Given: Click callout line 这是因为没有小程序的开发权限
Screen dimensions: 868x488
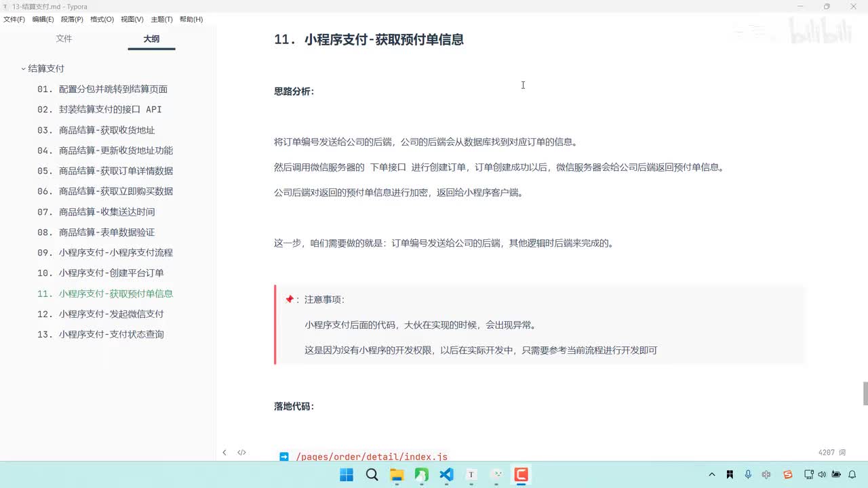Looking at the screenshot, I should click(x=481, y=350).
